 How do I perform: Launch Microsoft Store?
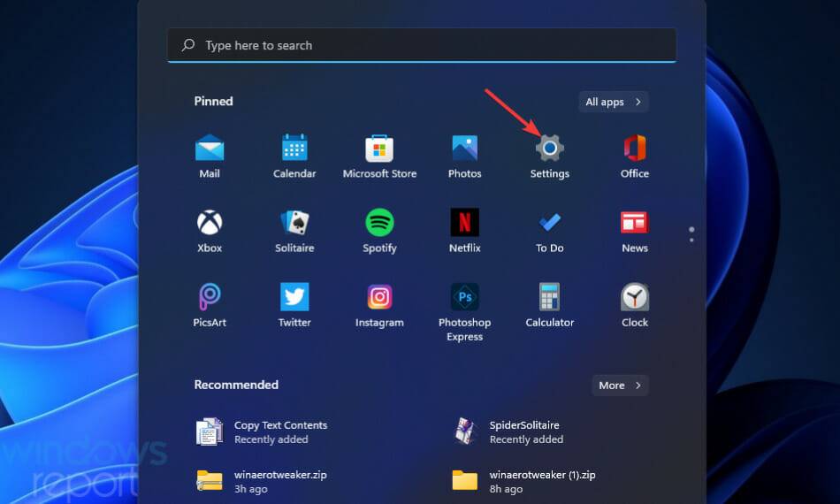pyautogui.click(x=379, y=157)
